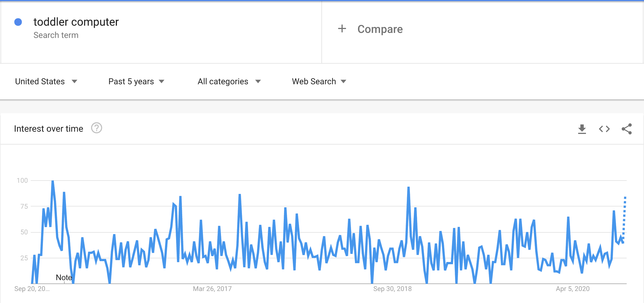Click the Interest over time section heading

click(x=48, y=128)
